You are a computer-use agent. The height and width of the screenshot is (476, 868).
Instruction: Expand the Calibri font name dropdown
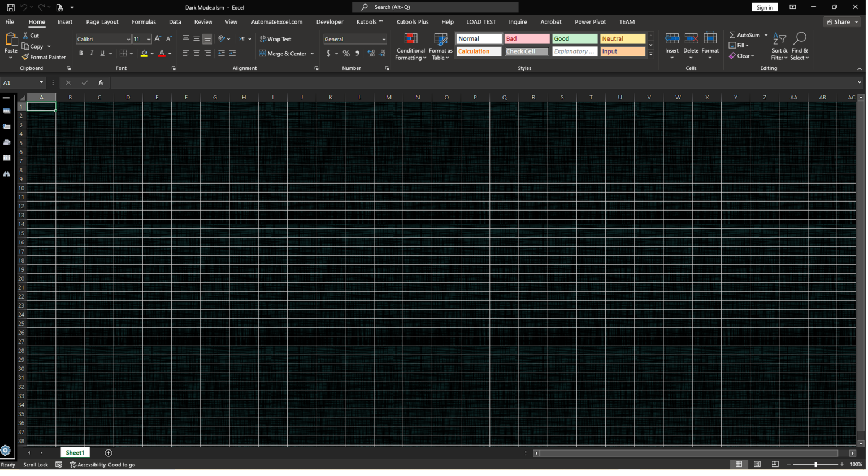pos(128,40)
